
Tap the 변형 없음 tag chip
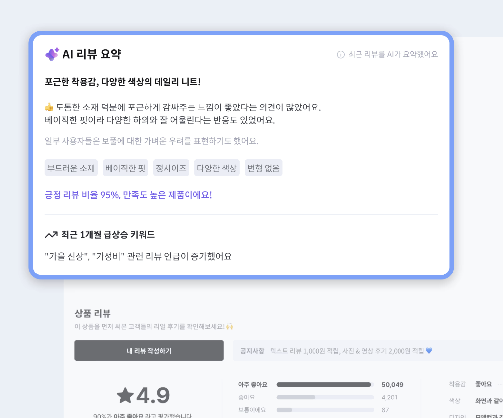pyautogui.click(x=264, y=168)
